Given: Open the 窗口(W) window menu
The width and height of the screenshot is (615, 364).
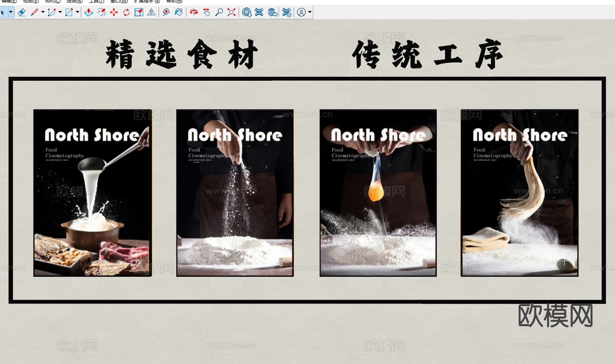Looking at the screenshot, I should (119, 1).
